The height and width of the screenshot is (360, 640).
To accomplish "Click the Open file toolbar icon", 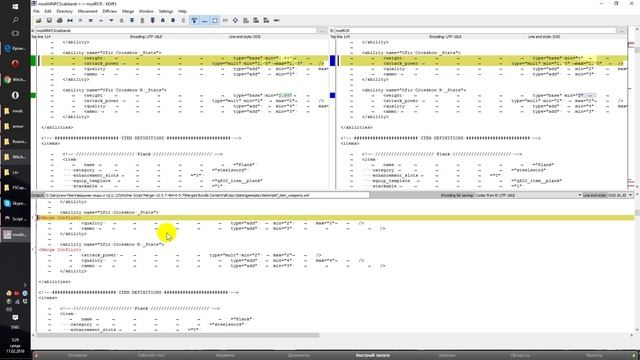I will (x=39, y=20).
